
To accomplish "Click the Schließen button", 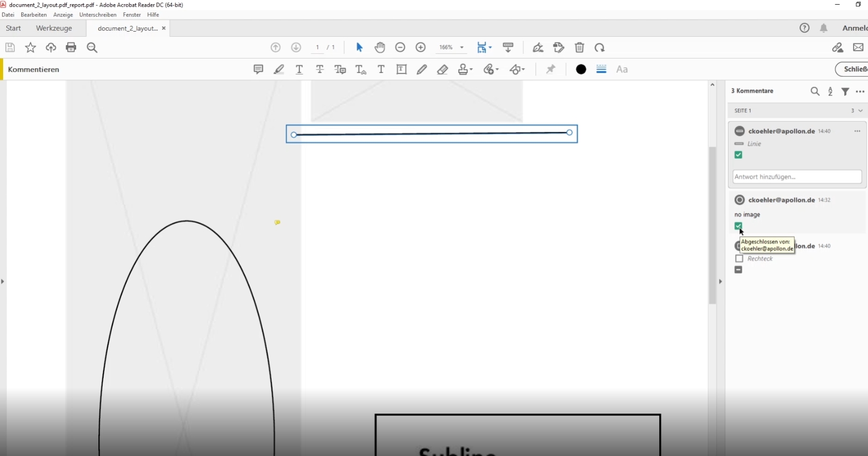I will (x=853, y=69).
